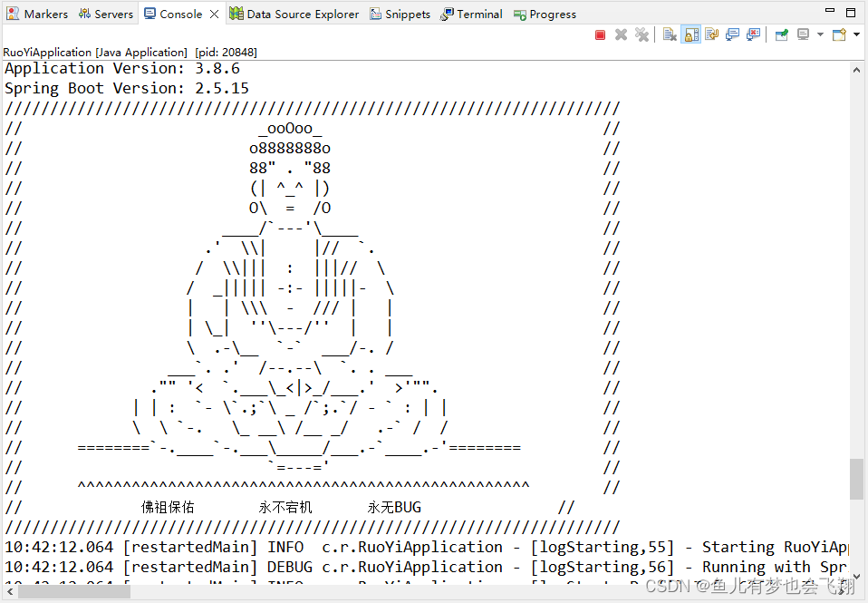868x603 pixels.
Task: Pin the current console
Action: coord(782,35)
